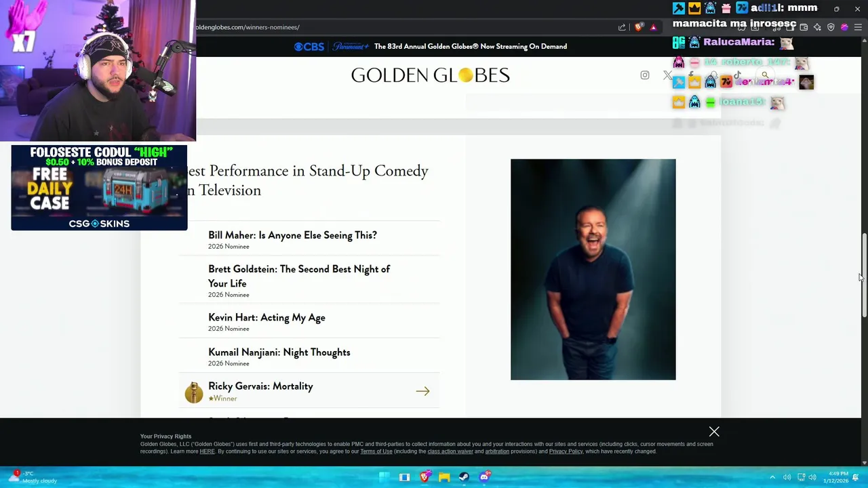
Task: Open the Privacy Policy link
Action: pyautogui.click(x=566, y=451)
